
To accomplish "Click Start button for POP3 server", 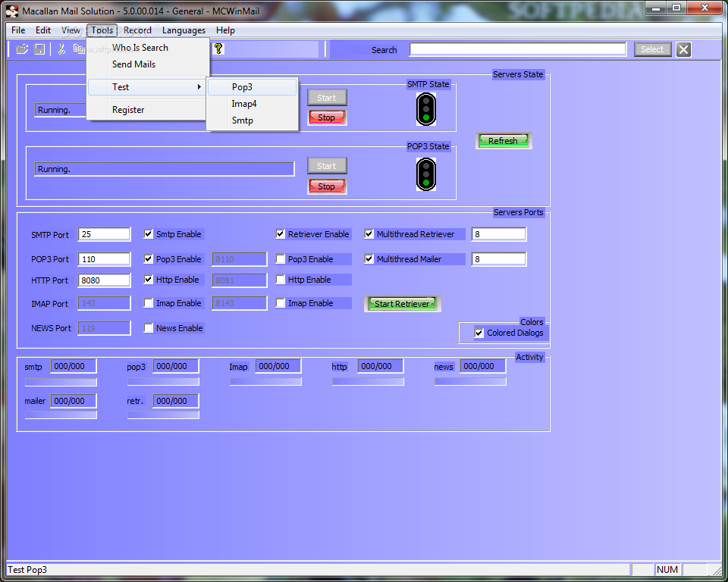I will point(327,166).
